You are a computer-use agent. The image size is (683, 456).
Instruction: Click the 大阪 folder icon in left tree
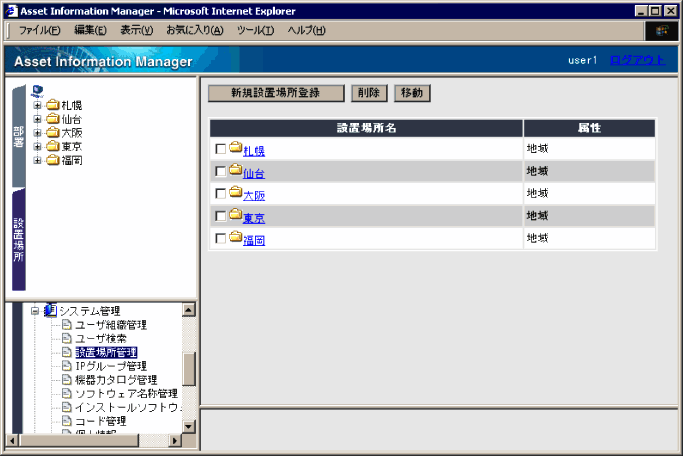click(x=53, y=132)
